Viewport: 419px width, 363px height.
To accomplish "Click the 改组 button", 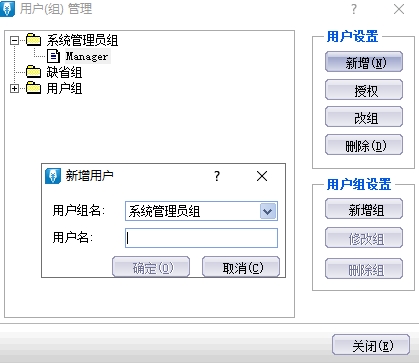I will tap(364, 117).
